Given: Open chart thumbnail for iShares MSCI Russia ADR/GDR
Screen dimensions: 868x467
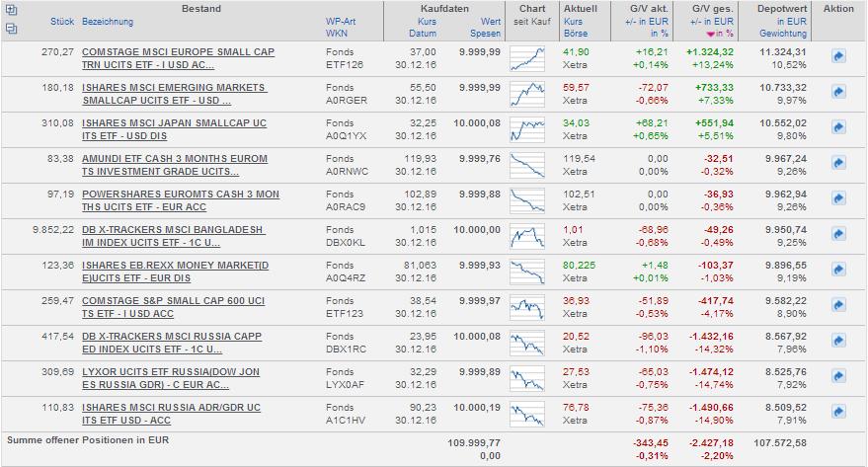Looking at the screenshot, I should coord(527,414).
